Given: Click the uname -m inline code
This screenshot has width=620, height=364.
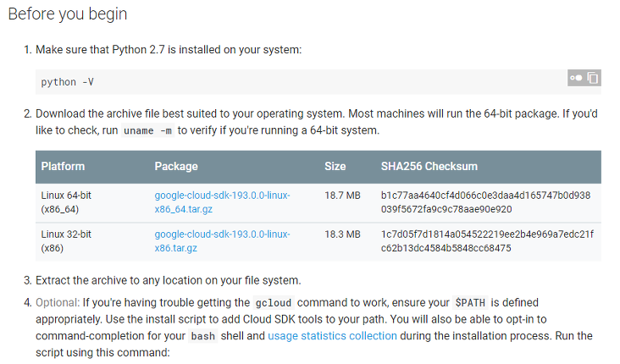Looking at the screenshot, I should coord(147,130).
